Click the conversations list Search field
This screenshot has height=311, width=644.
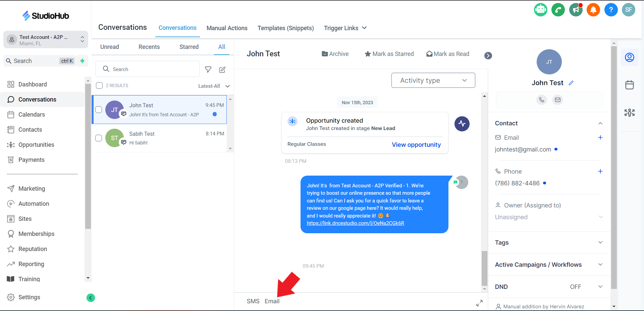pos(148,69)
